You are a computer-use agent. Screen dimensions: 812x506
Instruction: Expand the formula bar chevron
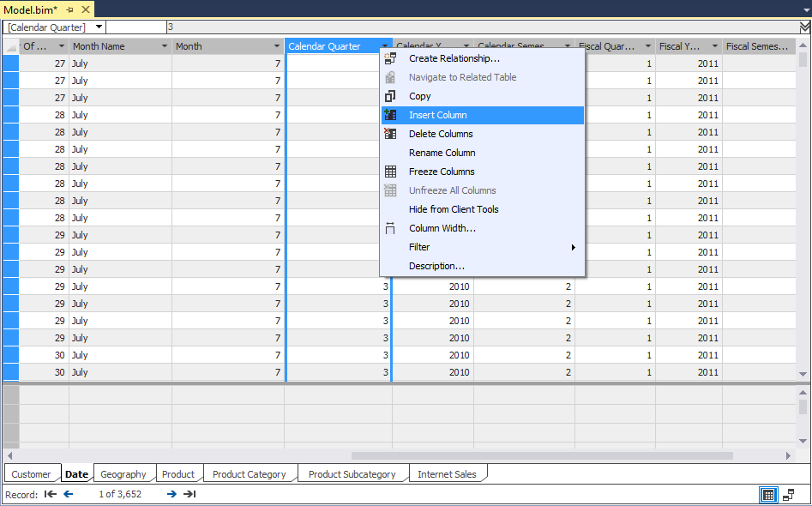point(803,27)
